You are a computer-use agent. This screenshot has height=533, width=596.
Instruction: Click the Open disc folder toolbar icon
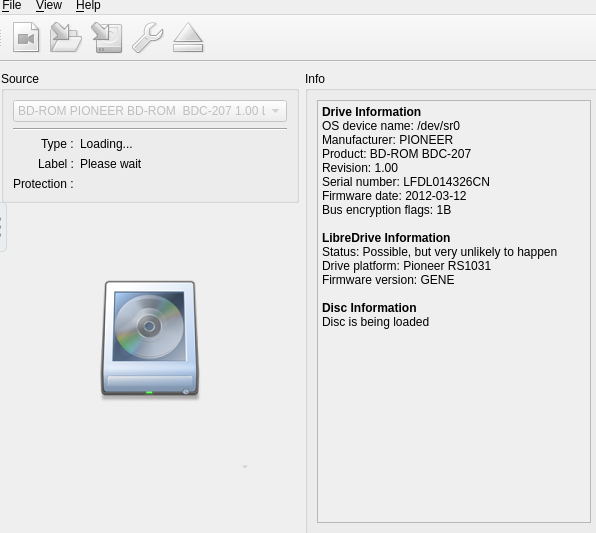66,37
